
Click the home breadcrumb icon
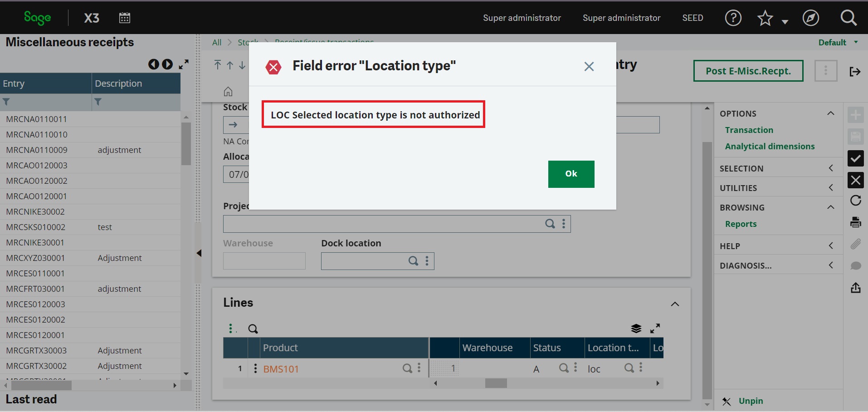228,91
